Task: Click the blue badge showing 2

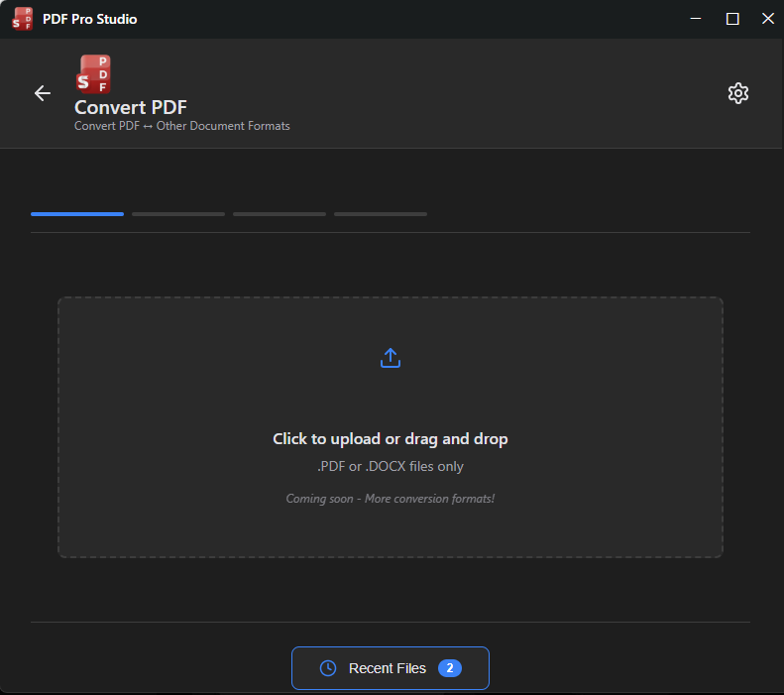Action: click(450, 668)
